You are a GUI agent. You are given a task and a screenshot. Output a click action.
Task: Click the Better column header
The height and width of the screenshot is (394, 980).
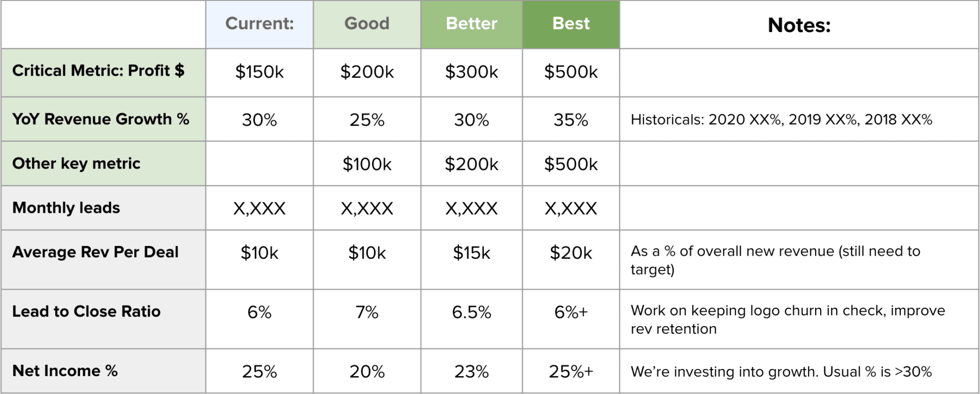click(x=471, y=24)
